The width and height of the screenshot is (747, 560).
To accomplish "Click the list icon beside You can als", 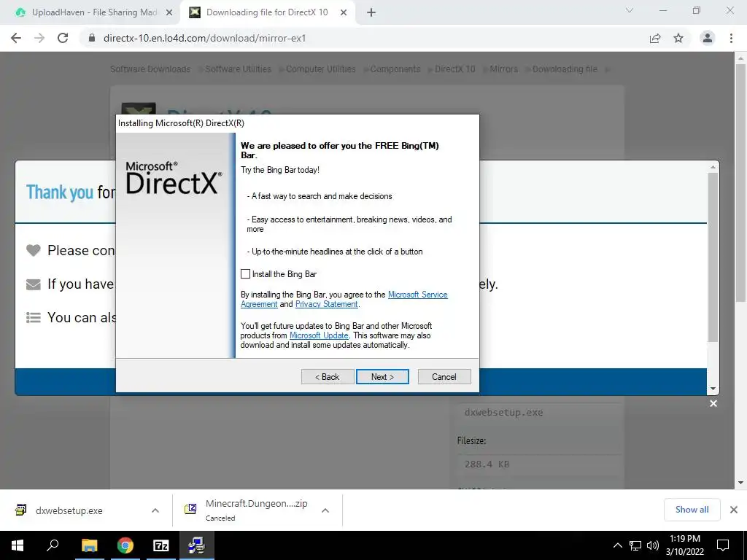I will click(34, 318).
